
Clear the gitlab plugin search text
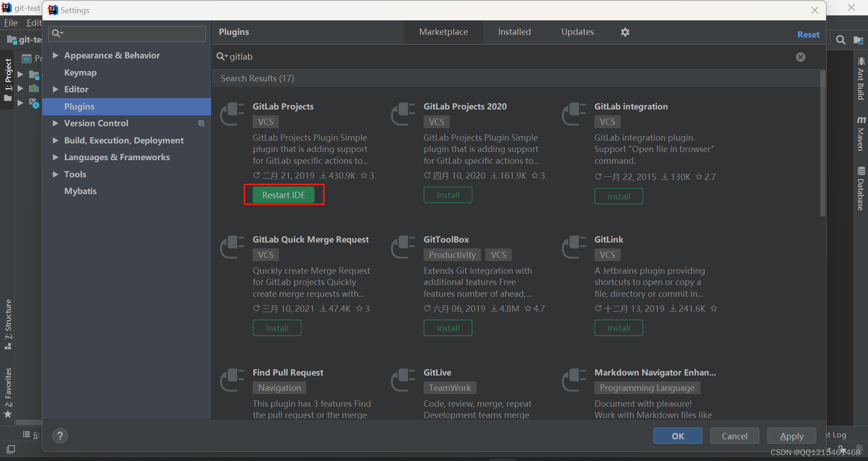point(800,57)
